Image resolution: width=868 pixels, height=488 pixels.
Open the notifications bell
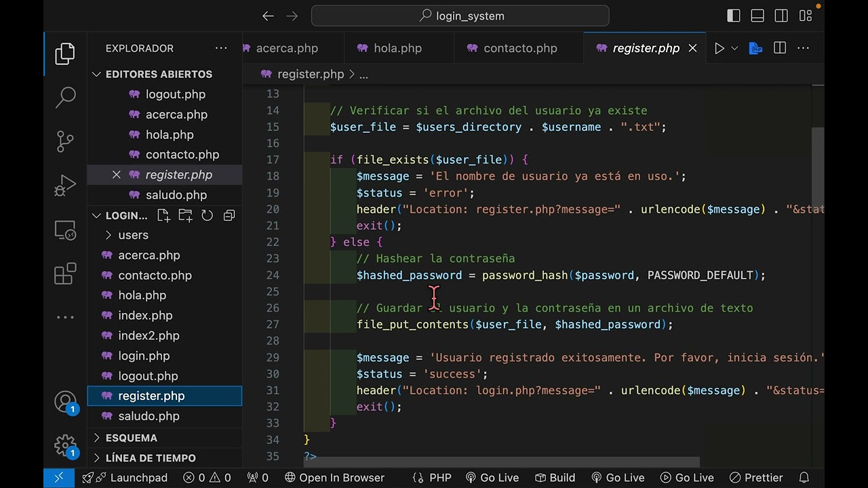(x=804, y=478)
